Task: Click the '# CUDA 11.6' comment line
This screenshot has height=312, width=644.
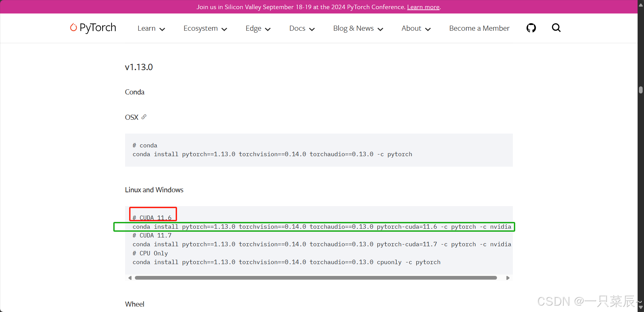Action: [x=152, y=218]
